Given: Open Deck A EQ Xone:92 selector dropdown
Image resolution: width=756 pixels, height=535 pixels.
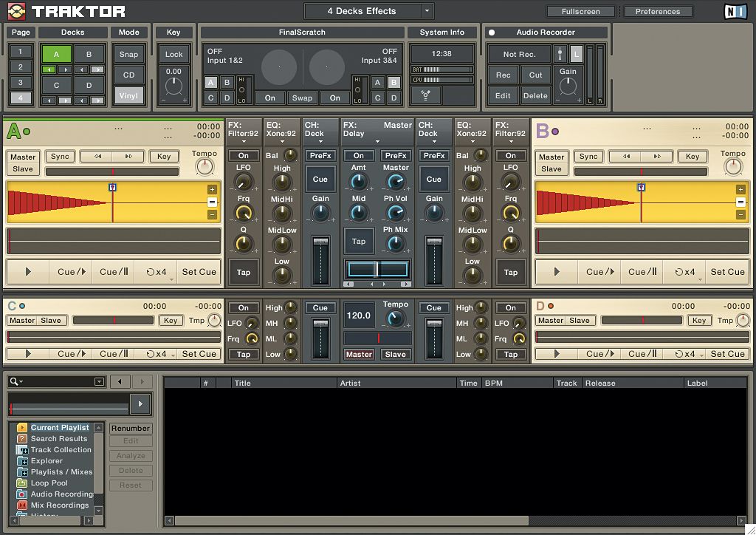Looking at the screenshot, I should pyautogui.click(x=282, y=142).
